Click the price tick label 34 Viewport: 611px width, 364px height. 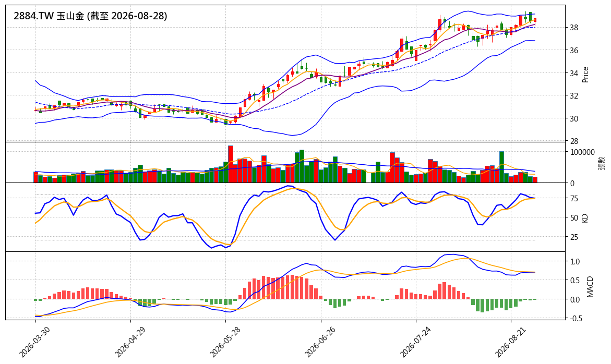click(x=574, y=73)
